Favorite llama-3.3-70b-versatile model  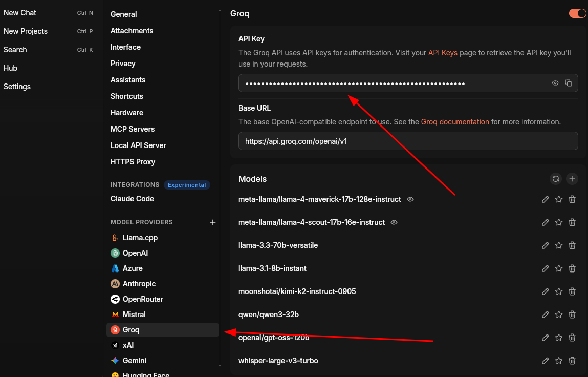(559, 245)
